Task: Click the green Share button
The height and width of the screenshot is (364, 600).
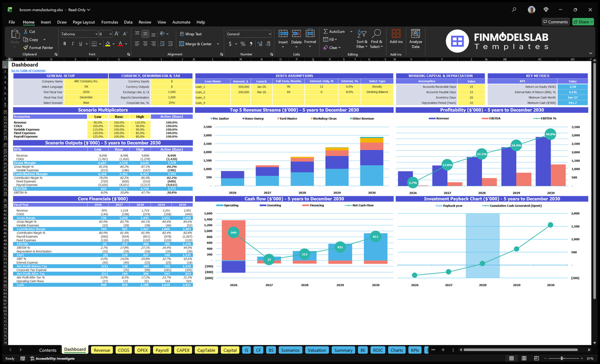Action: pyautogui.click(x=582, y=22)
